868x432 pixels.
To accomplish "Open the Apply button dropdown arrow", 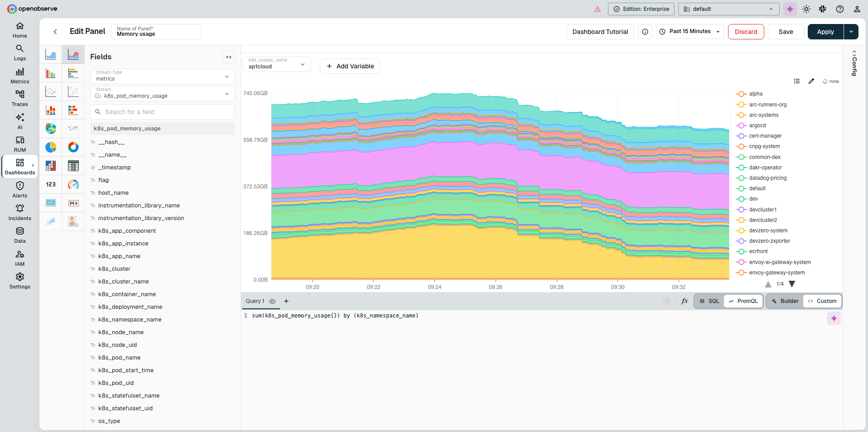I will click(851, 32).
